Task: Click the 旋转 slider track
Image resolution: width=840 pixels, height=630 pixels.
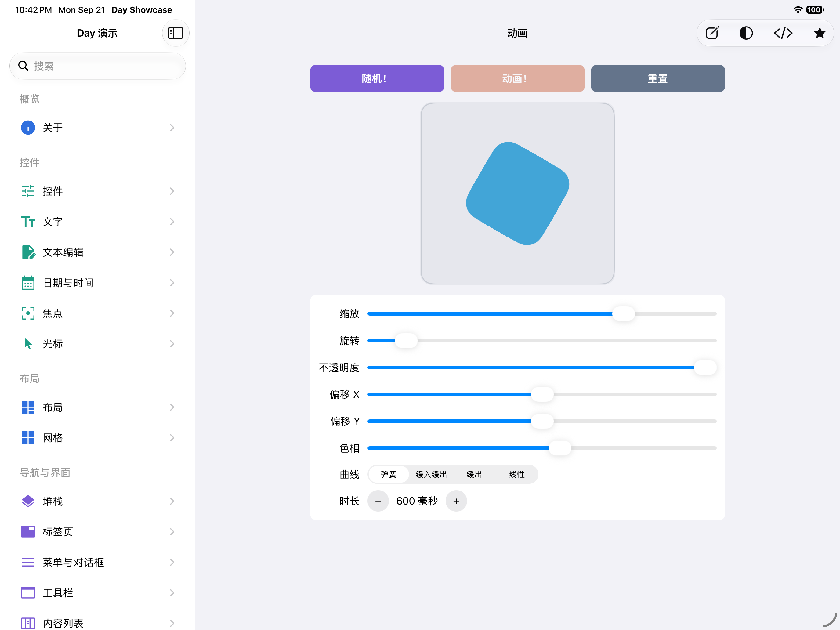Action: click(x=542, y=341)
